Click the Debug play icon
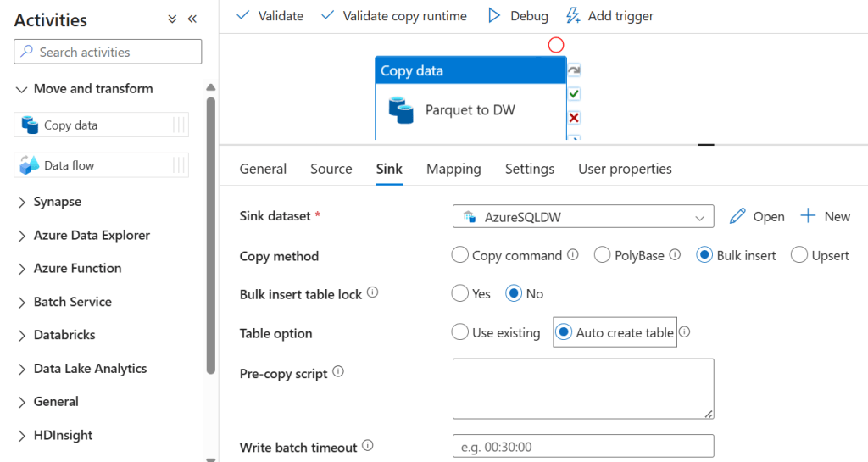Viewport: 868px width, 462px height. tap(494, 16)
